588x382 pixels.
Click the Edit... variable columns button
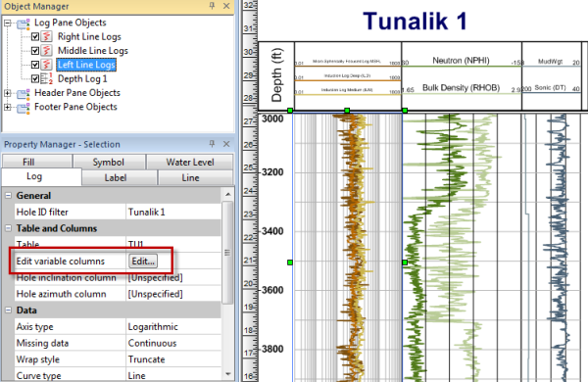(x=143, y=262)
